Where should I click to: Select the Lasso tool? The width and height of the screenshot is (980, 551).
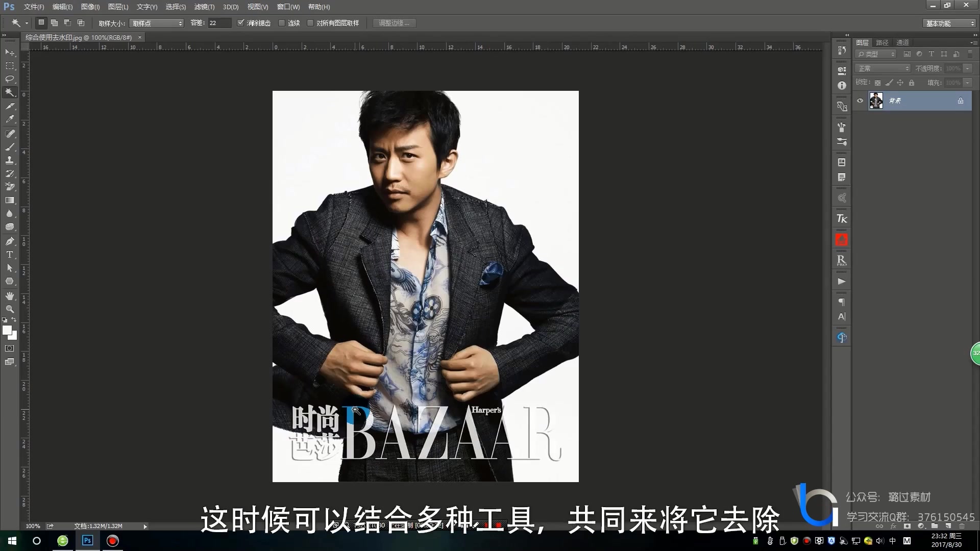pyautogui.click(x=10, y=79)
